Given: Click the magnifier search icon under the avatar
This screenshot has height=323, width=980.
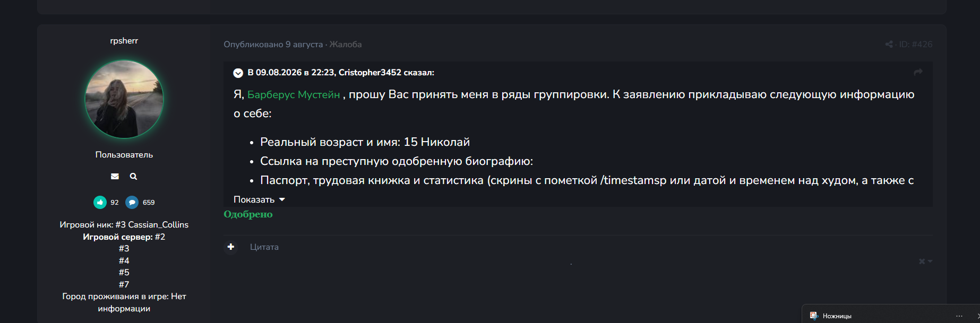Looking at the screenshot, I should (133, 176).
